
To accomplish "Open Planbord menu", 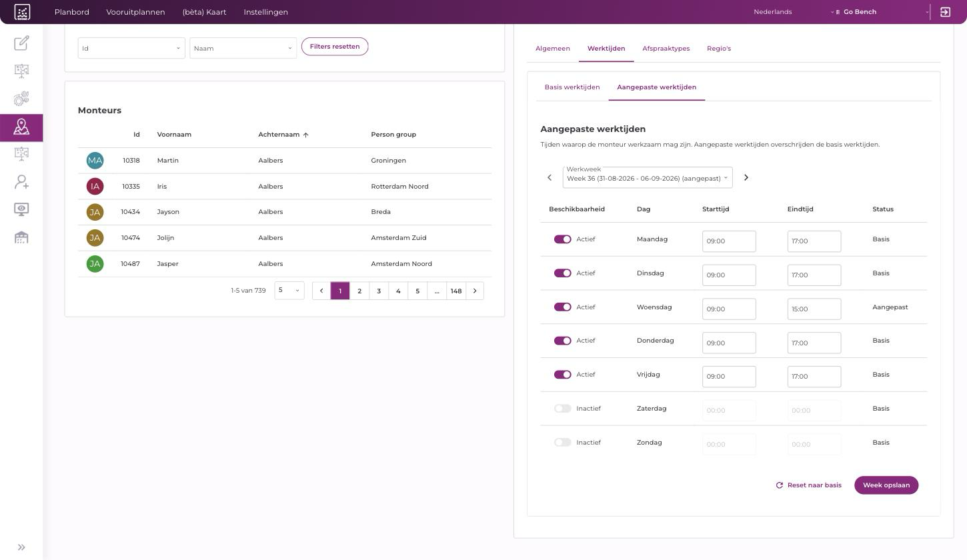I will 71,12.
